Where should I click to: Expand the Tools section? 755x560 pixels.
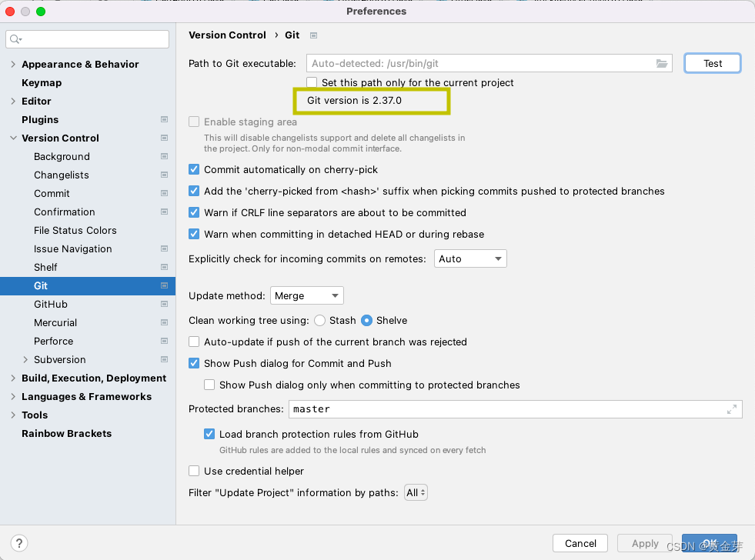[13, 415]
